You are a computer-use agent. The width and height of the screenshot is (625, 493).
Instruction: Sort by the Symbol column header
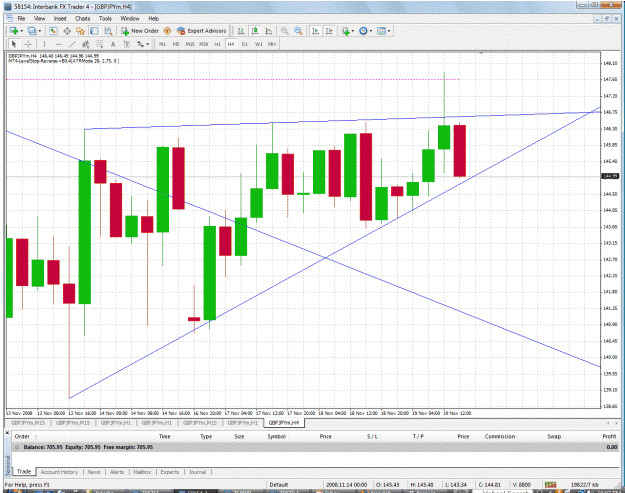pyautogui.click(x=277, y=436)
